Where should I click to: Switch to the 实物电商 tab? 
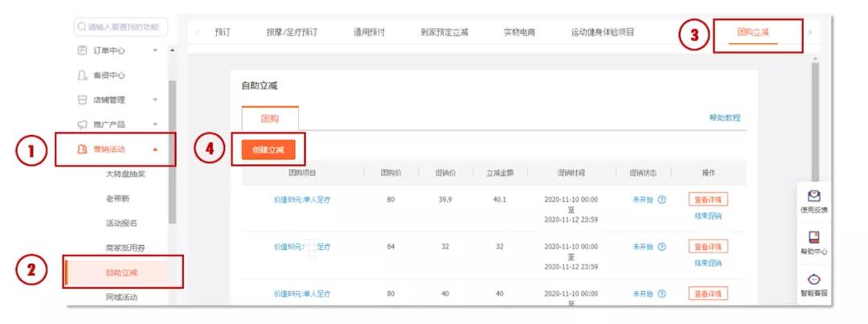(519, 32)
